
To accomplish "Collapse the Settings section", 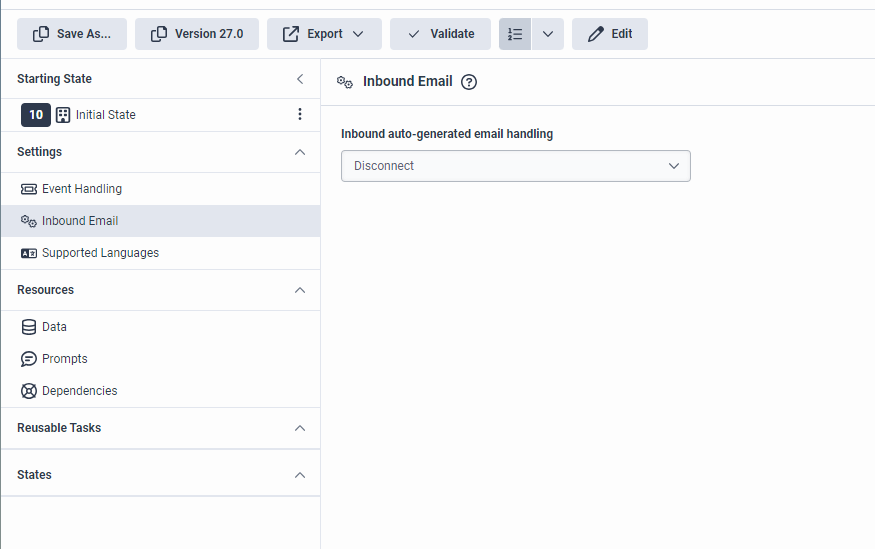I will [x=300, y=152].
